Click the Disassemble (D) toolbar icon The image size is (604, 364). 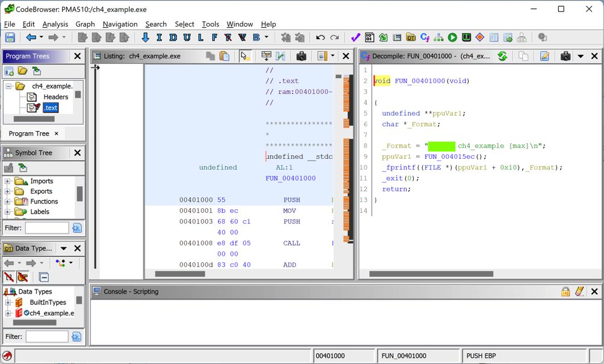pyautogui.click(x=173, y=38)
